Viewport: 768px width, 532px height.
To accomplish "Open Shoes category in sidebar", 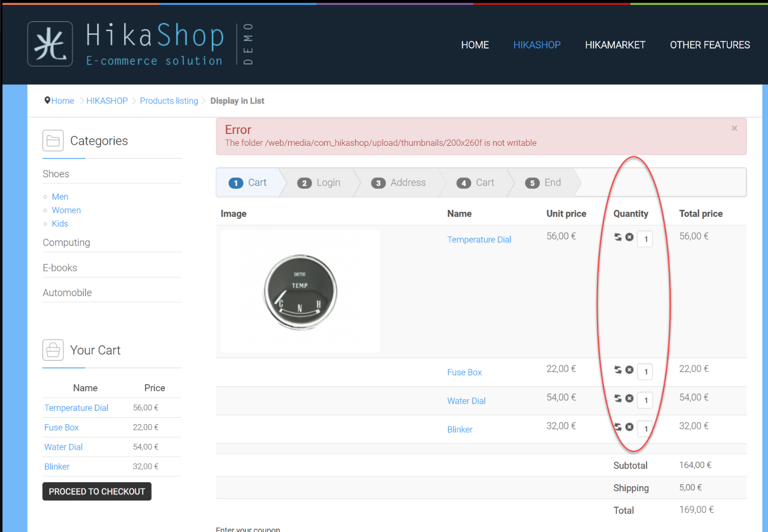I will point(56,174).
